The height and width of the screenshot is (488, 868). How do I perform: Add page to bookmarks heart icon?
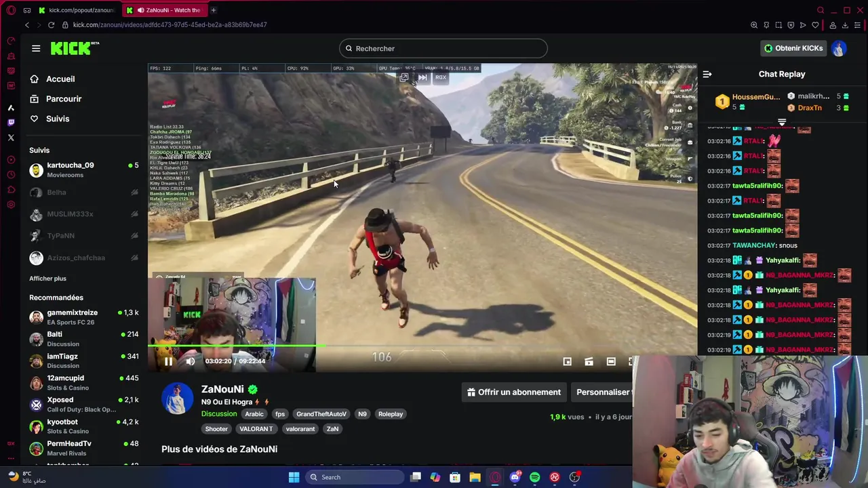tap(815, 25)
